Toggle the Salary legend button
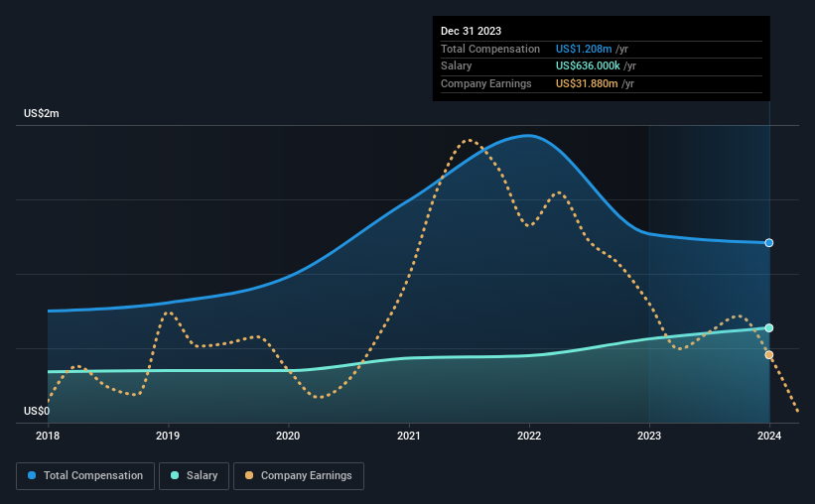Screen dimensions: 815x504 (x=194, y=476)
